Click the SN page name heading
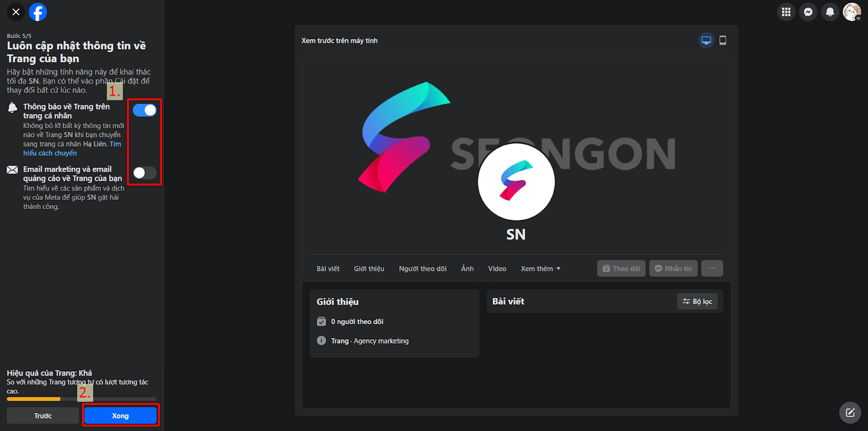 coord(516,234)
